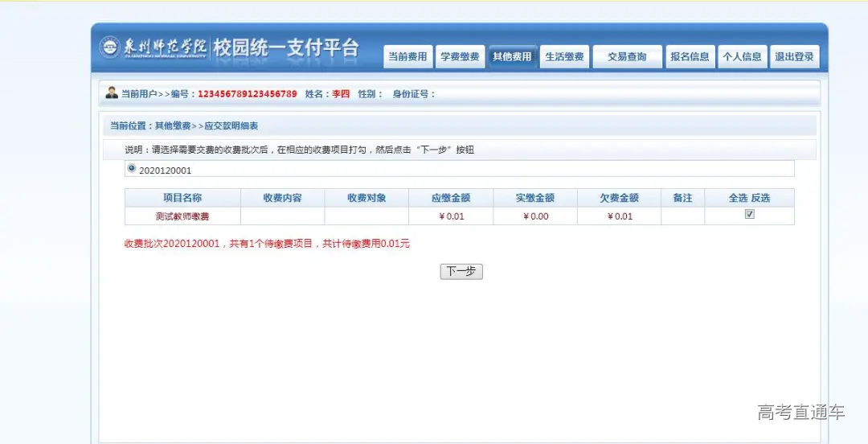868x444 pixels.
Task: Click the 欠费金额 column header
Action: click(x=619, y=198)
